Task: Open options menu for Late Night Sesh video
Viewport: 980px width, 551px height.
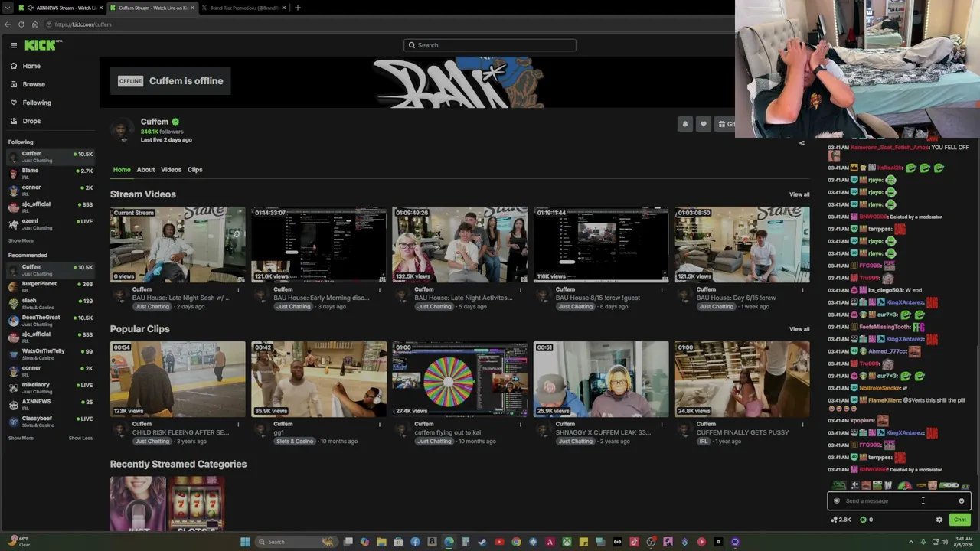Action: pos(238,289)
